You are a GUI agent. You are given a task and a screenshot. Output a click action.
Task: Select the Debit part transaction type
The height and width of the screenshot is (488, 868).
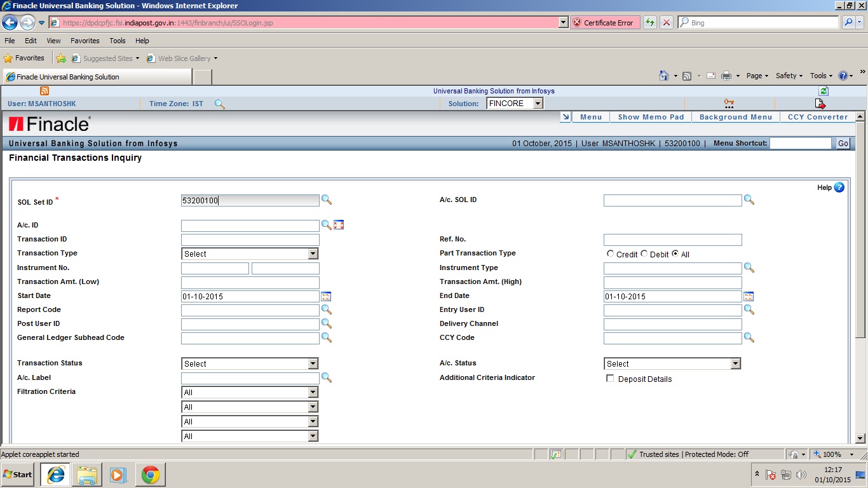(642, 253)
